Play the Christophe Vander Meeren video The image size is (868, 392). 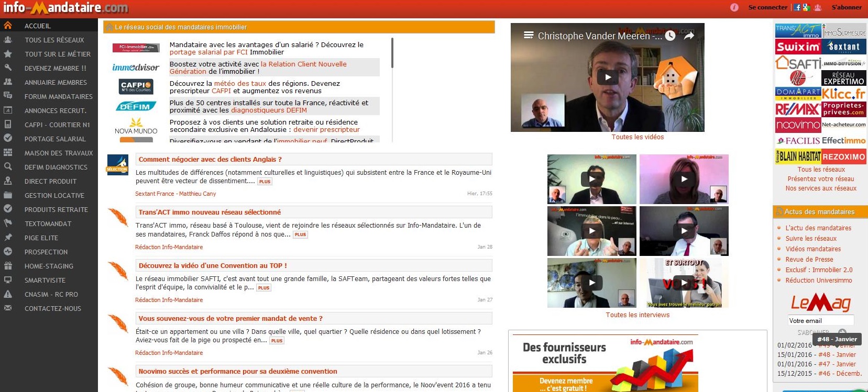point(608,77)
